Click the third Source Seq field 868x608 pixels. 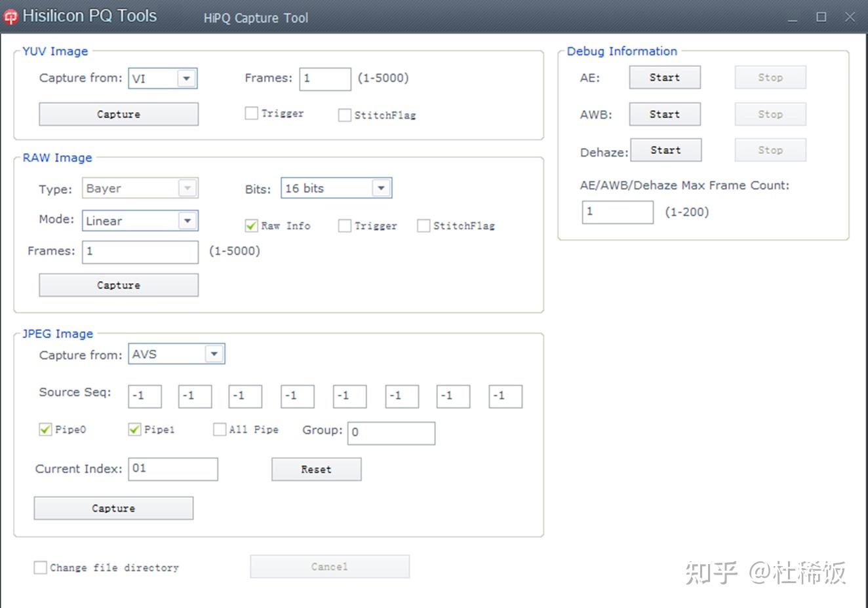(x=245, y=396)
